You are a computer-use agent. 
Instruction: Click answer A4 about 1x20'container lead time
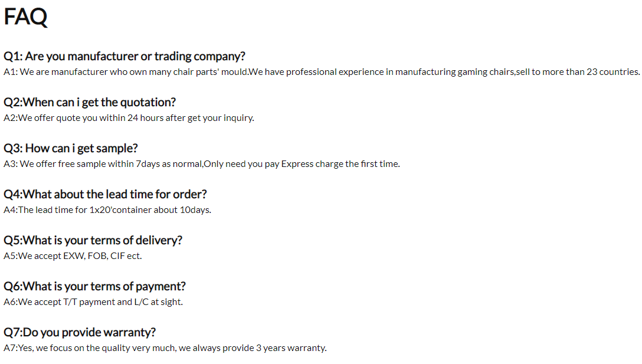tap(107, 210)
